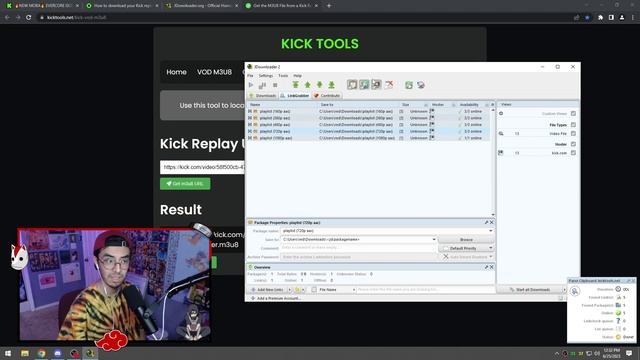Expand the playlist (160p aac) package row
Viewport: 640px width, 360px height.
pos(250,111)
